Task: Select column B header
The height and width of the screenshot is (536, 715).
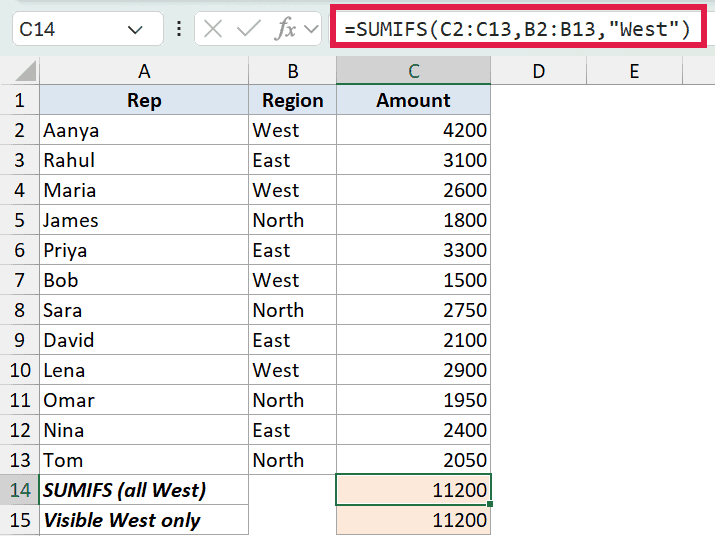Action: pyautogui.click(x=292, y=71)
